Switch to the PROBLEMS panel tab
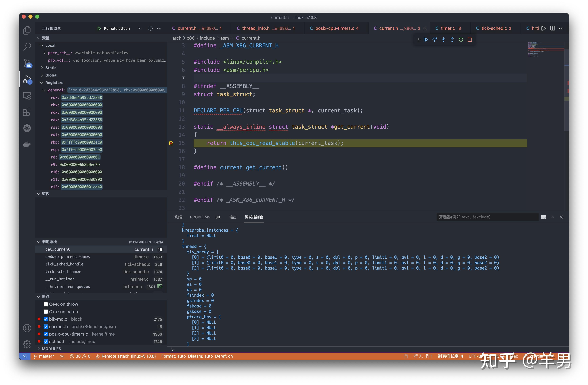 coord(200,217)
